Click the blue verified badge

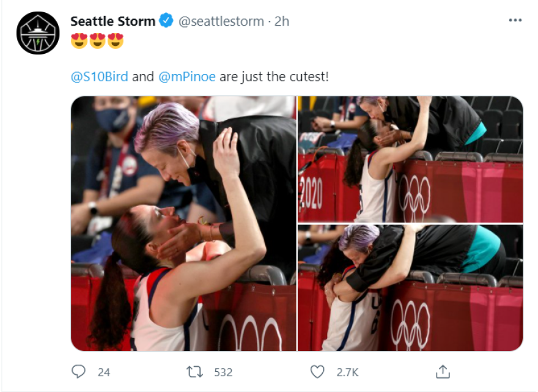pyautogui.click(x=166, y=21)
